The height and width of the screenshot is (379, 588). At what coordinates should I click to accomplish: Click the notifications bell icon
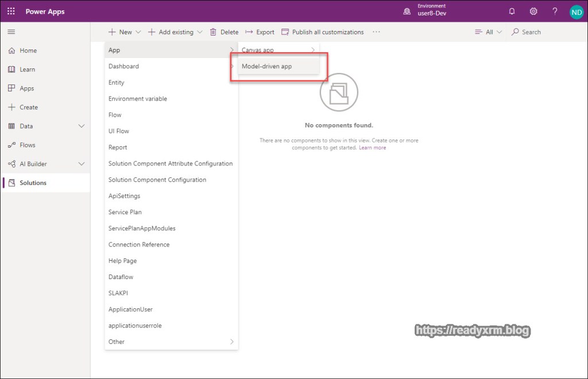(x=512, y=11)
